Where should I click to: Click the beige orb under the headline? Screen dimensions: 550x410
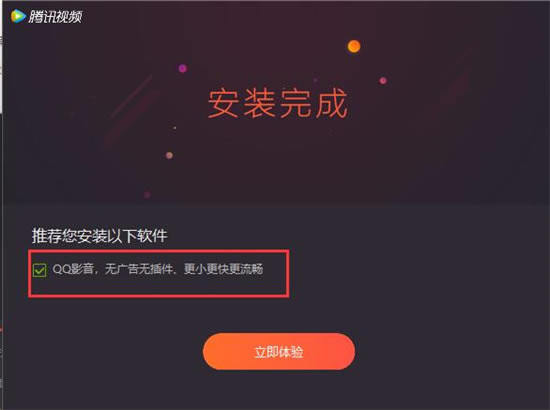pyautogui.click(x=169, y=155)
